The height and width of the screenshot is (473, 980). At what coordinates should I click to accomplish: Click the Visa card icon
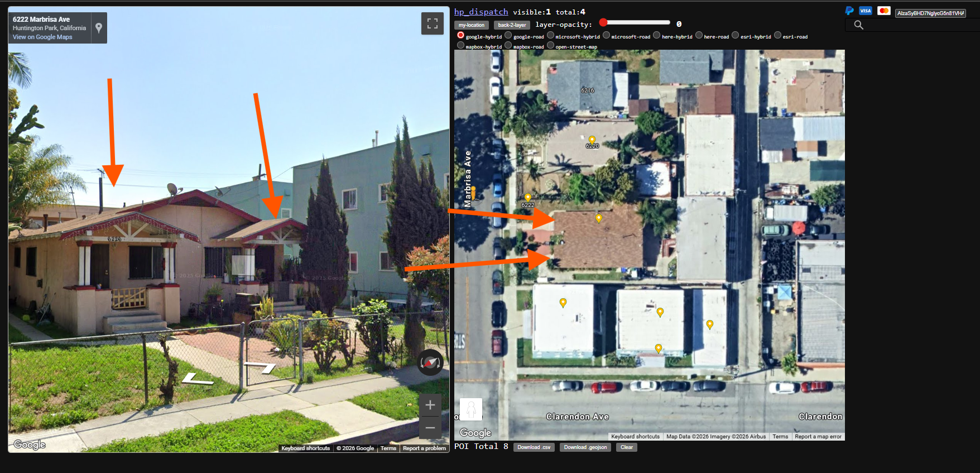point(866,11)
